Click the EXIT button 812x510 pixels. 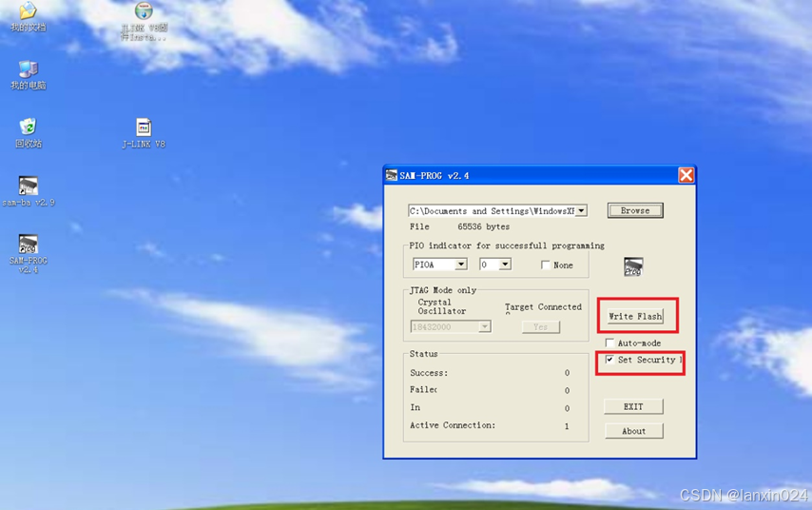point(633,407)
